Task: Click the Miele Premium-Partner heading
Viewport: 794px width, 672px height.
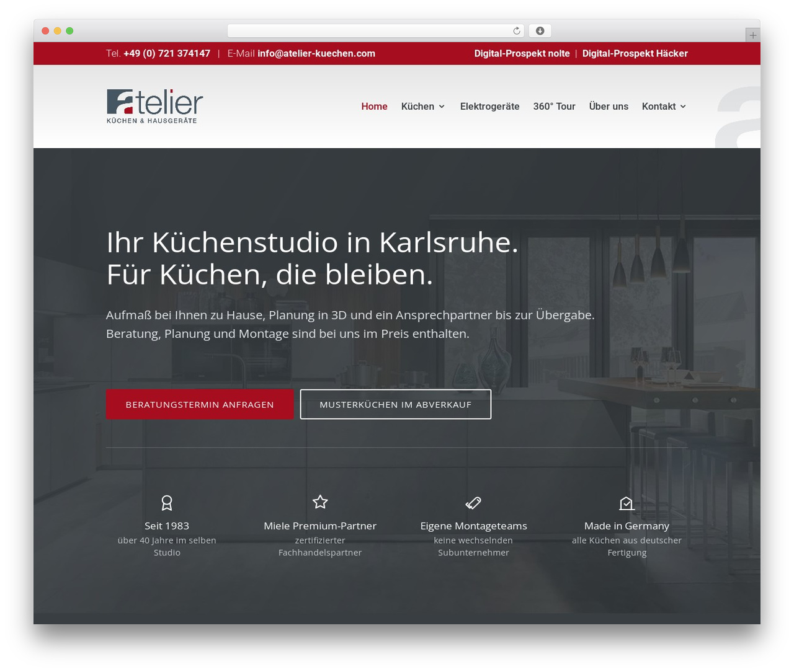Action: pos(320,526)
